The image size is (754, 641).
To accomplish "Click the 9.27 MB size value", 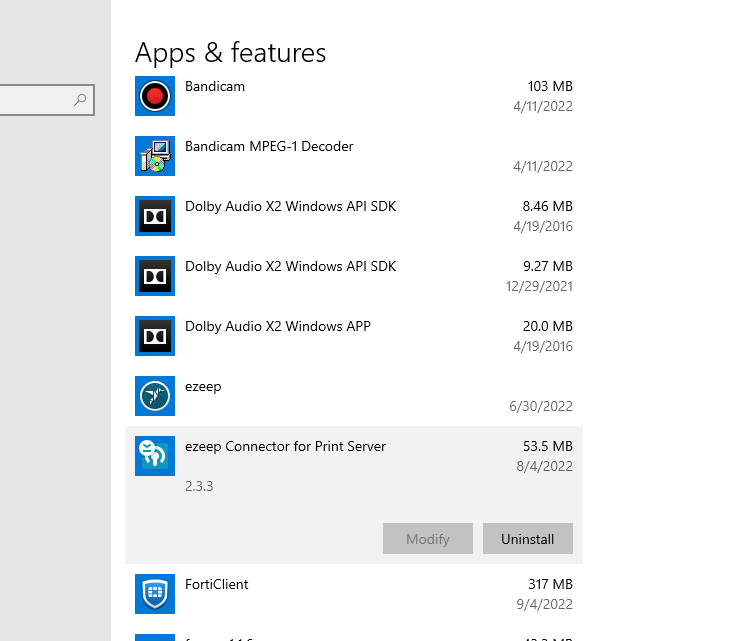I will tap(548, 266).
